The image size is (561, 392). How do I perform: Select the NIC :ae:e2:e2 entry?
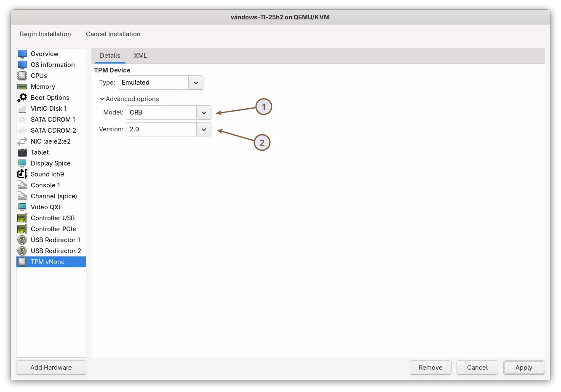(x=51, y=141)
